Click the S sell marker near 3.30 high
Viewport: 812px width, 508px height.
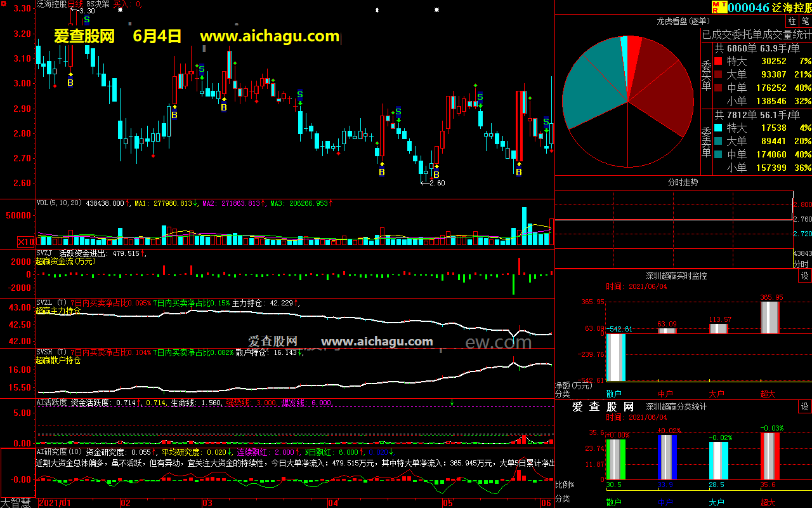click(87, 20)
